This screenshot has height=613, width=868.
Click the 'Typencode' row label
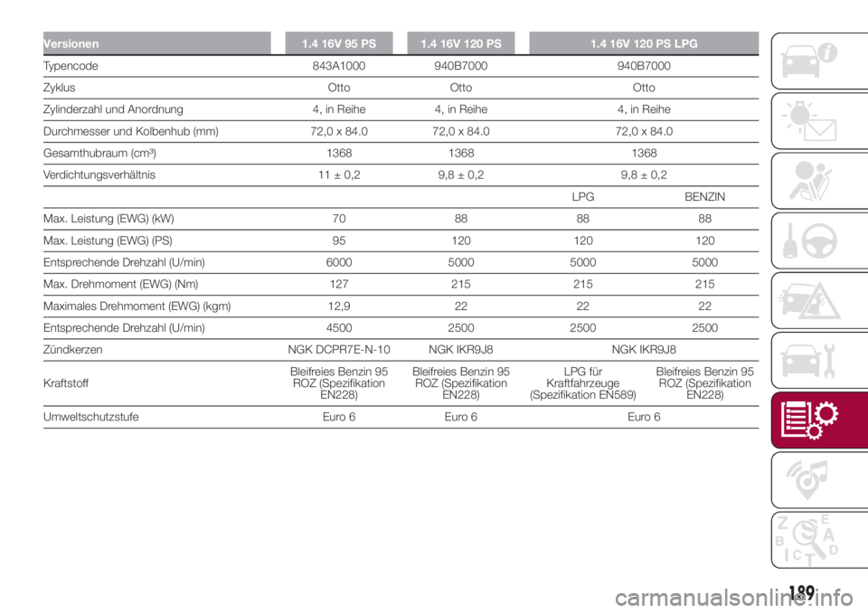click(x=60, y=64)
